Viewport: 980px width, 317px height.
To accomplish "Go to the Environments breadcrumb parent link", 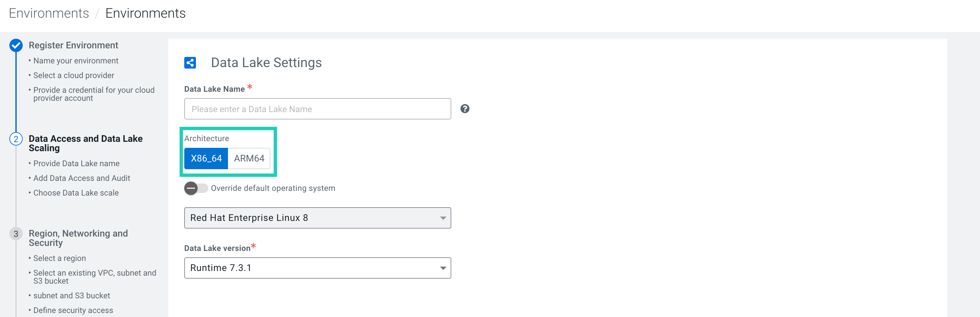I will pos(49,13).
